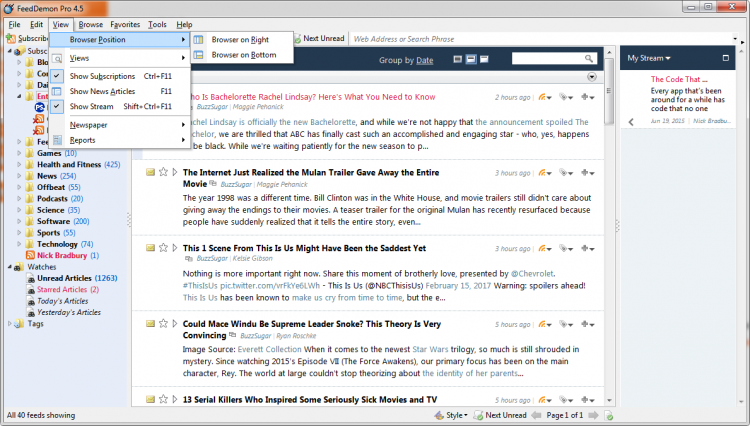Select Yesterday's Articles watch

click(x=69, y=312)
